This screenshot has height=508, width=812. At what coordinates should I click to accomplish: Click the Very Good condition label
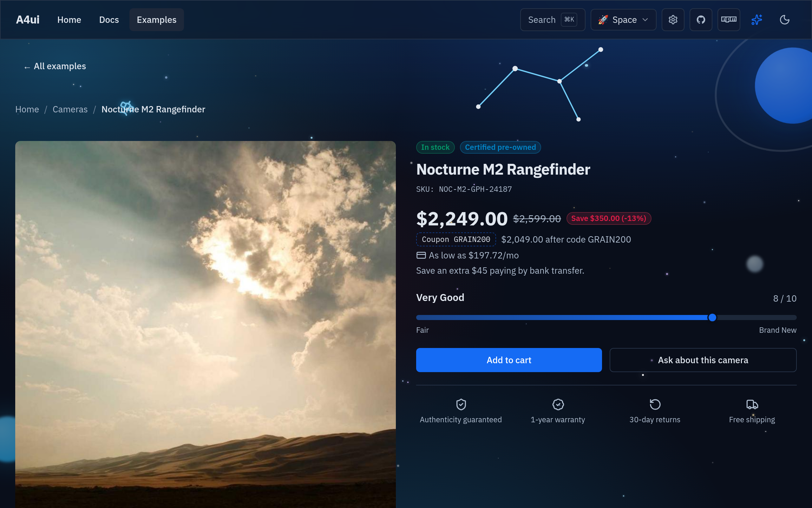click(440, 298)
